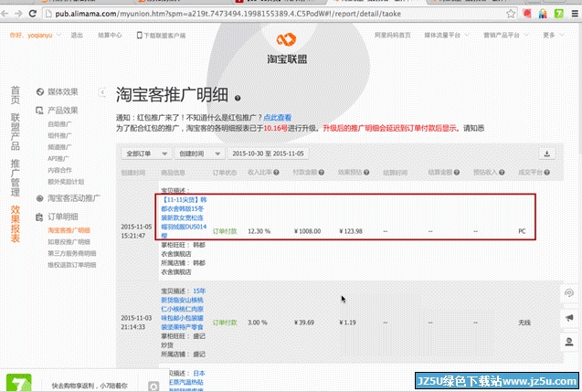Open 自助推广 in the sidebar

click(x=59, y=124)
